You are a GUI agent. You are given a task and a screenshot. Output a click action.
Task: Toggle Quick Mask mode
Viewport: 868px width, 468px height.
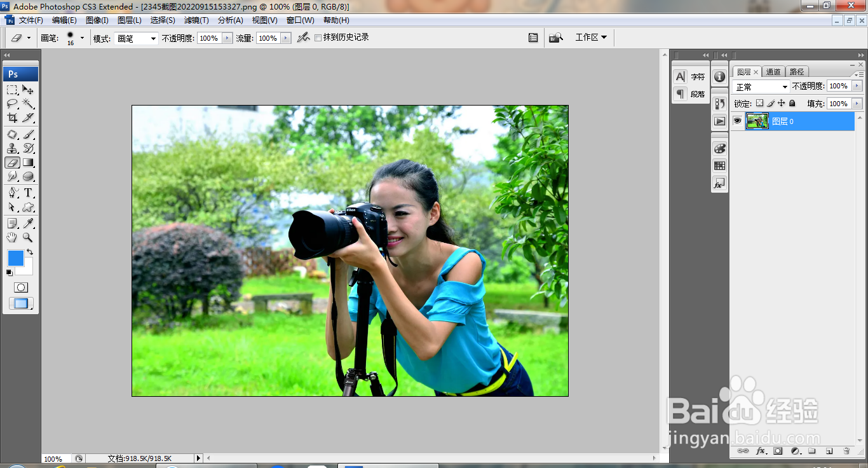[x=21, y=287]
